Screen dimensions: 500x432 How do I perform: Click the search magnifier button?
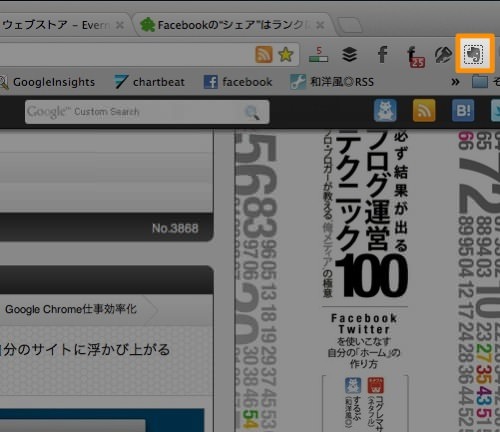pyautogui.click(x=252, y=112)
